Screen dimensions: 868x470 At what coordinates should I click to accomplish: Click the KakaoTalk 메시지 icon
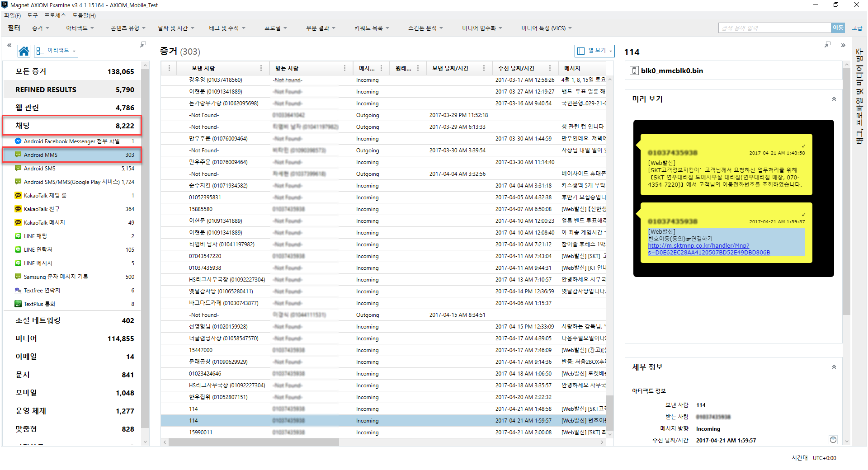pyautogui.click(x=18, y=222)
